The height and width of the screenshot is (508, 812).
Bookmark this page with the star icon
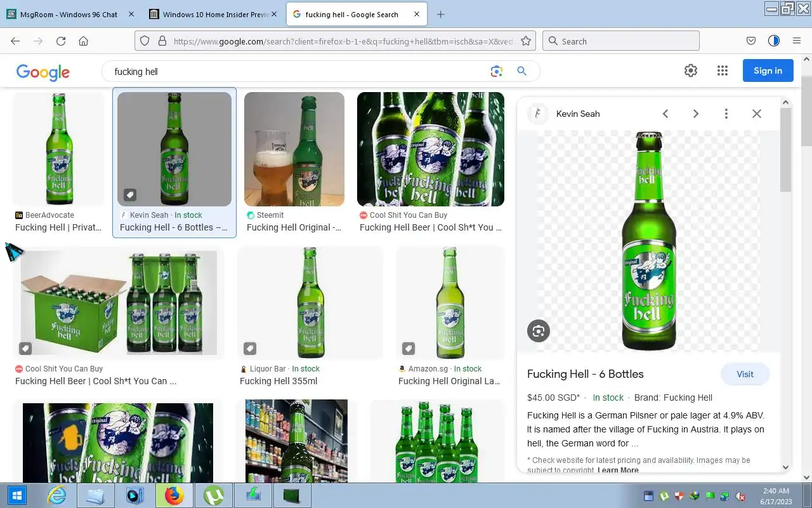(526, 41)
